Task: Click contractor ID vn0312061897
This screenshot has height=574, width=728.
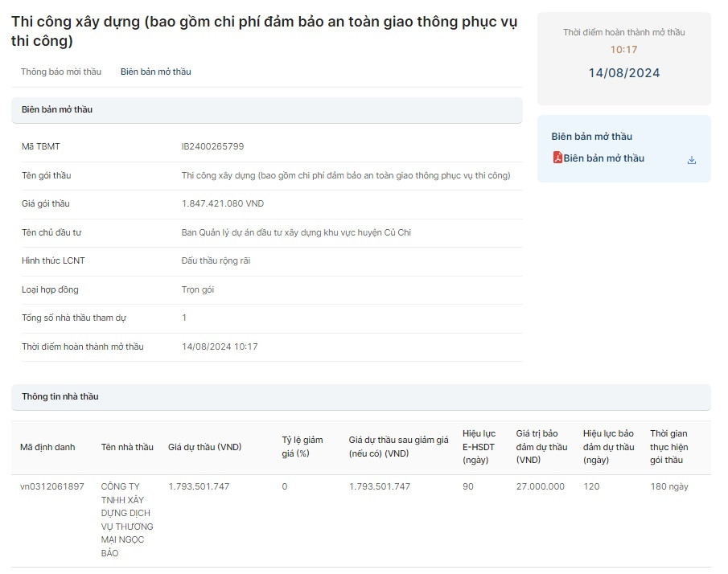Action: click(x=52, y=486)
